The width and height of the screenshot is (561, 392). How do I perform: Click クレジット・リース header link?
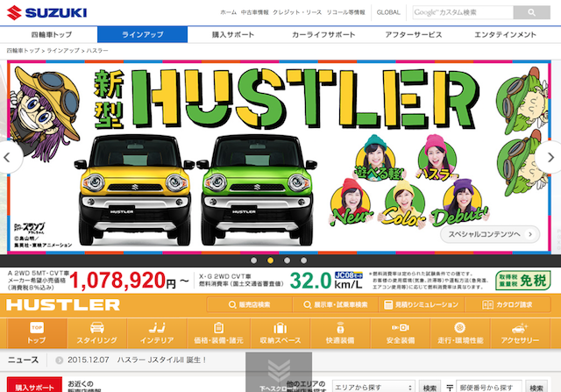(x=297, y=12)
